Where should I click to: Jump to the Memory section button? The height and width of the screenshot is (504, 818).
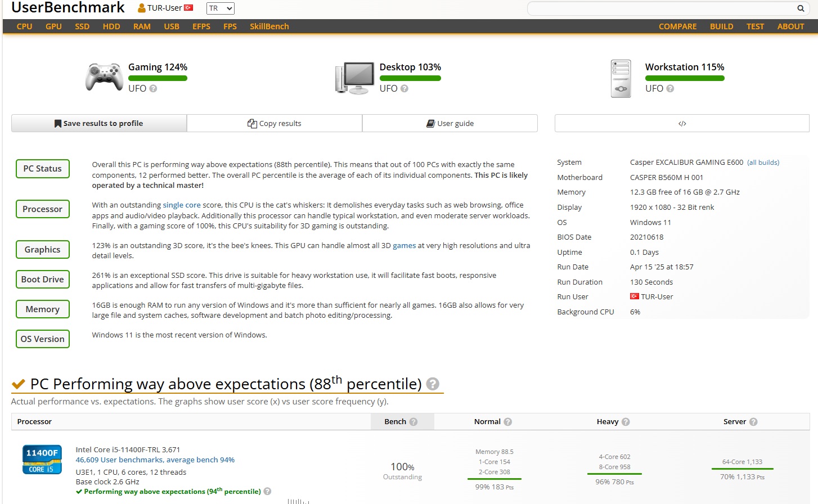coord(43,309)
